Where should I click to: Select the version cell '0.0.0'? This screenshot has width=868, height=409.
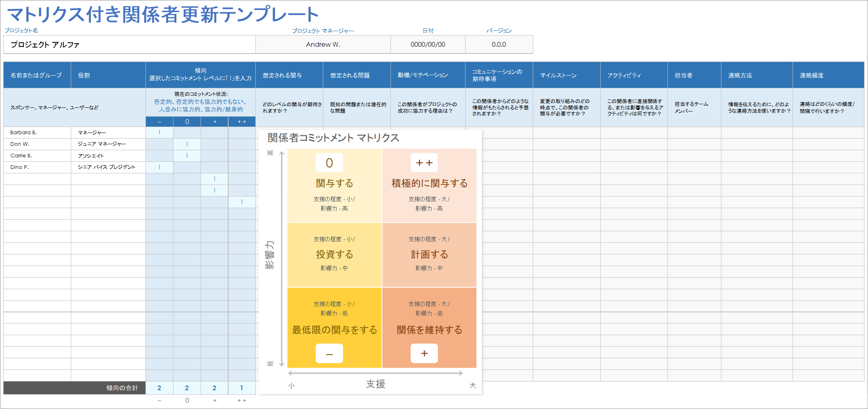499,44
